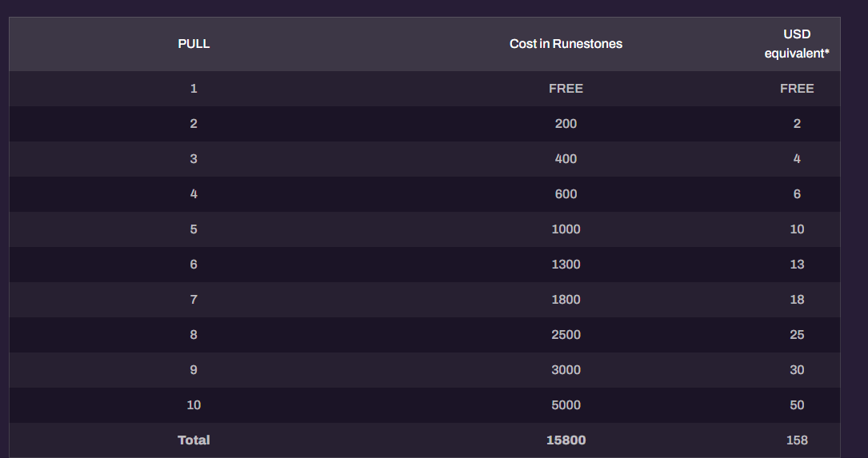Select the 400 Runestones cost cell
868x458 pixels.
coord(566,159)
